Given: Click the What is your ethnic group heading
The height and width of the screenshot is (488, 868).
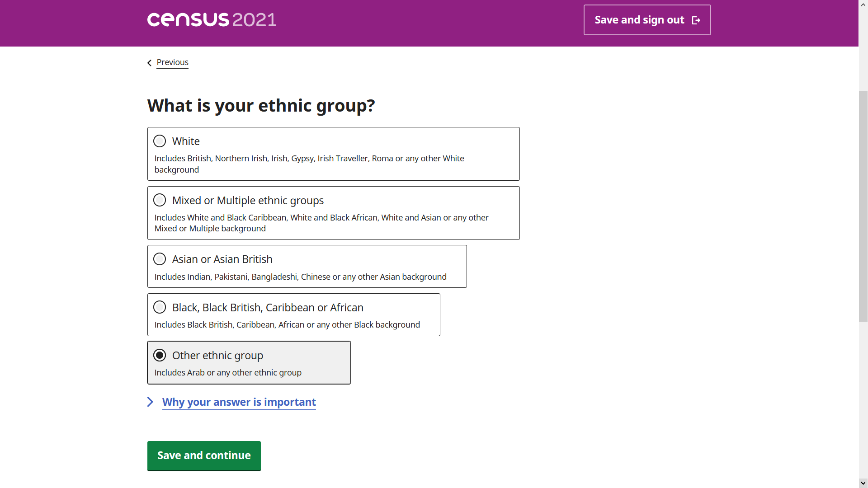Looking at the screenshot, I should tap(261, 105).
